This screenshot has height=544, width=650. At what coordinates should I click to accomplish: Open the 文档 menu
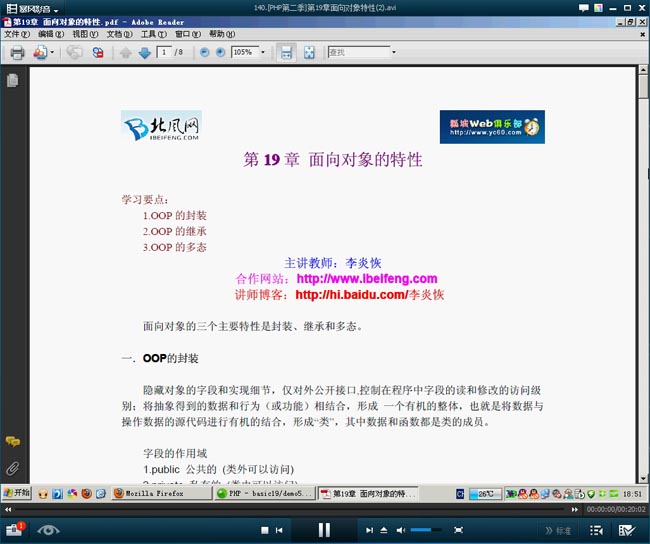click(x=119, y=34)
